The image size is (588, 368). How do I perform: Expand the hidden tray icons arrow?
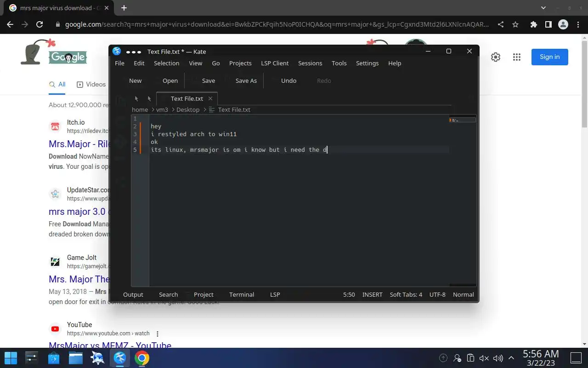pos(512,358)
